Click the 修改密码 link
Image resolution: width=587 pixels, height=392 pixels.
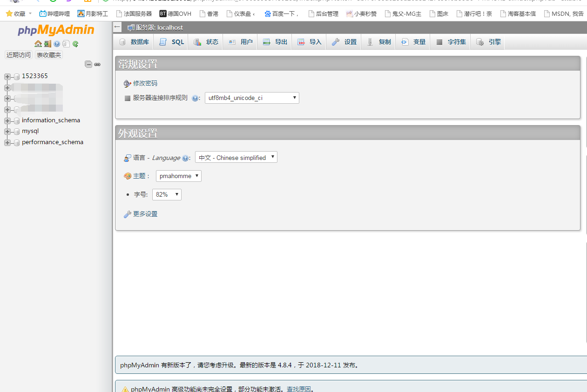point(145,84)
